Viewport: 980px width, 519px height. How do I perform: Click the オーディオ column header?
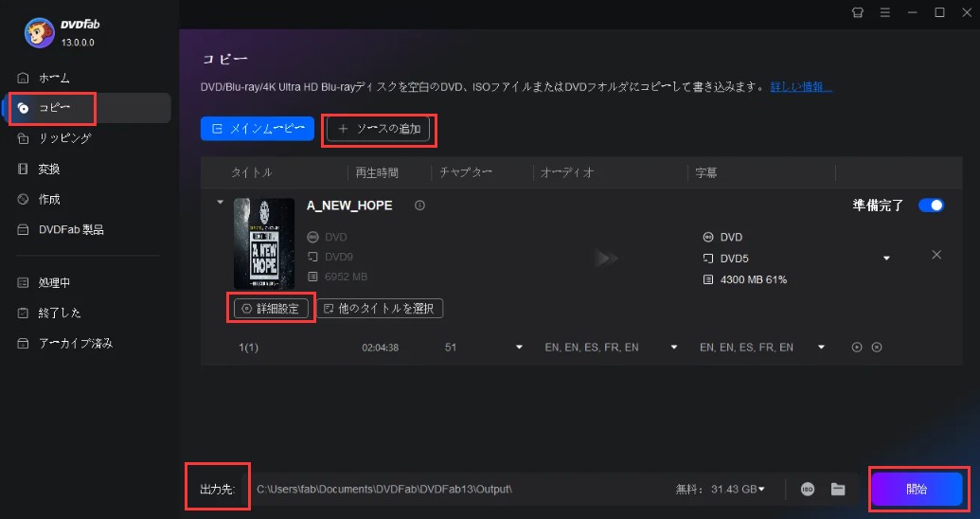tap(567, 172)
